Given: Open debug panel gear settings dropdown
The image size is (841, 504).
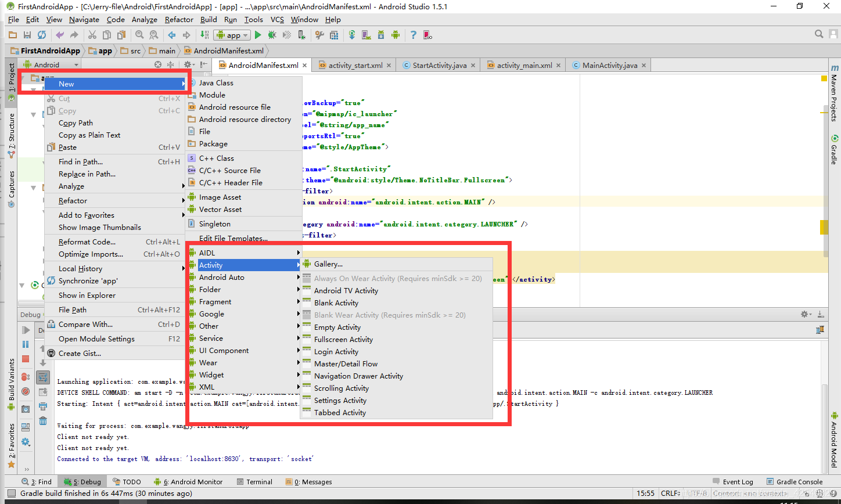Looking at the screenshot, I should (806, 314).
